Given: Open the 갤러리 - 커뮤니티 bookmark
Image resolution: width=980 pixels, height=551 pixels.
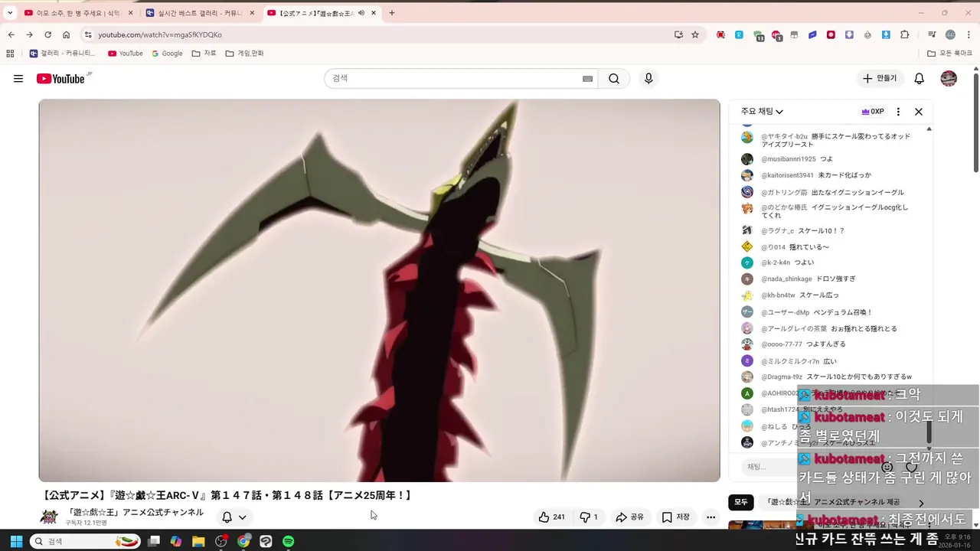Looking at the screenshot, I should (63, 54).
